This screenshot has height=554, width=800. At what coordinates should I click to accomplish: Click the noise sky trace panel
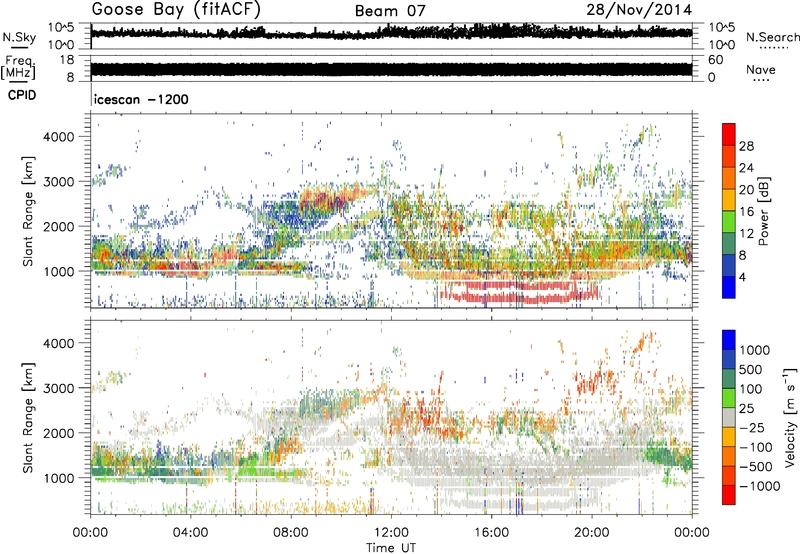(391, 36)
